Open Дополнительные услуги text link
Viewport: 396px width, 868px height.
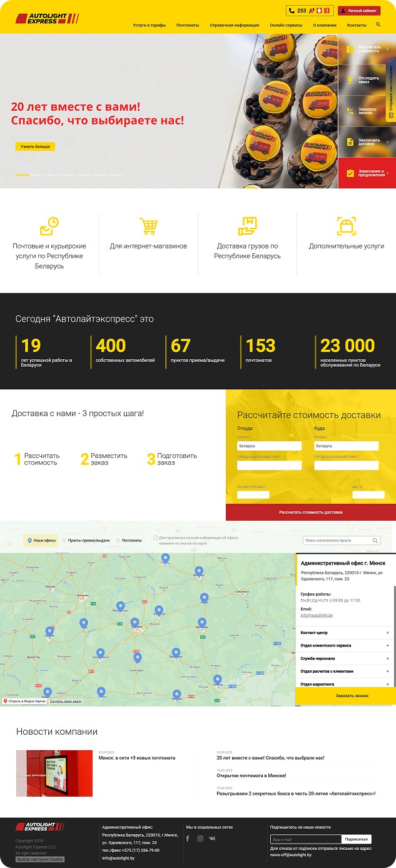(x=347, y=246)
